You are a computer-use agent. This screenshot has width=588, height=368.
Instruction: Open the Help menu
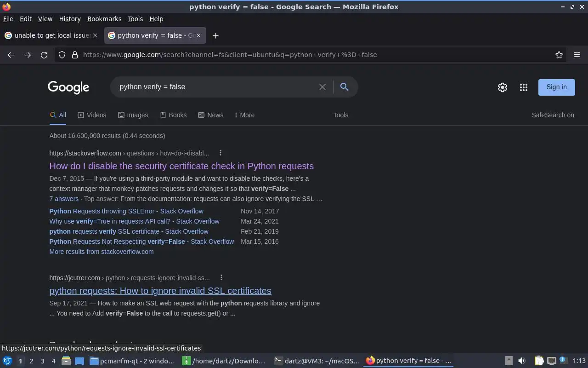pyautogui.click(x=156, y=19)
